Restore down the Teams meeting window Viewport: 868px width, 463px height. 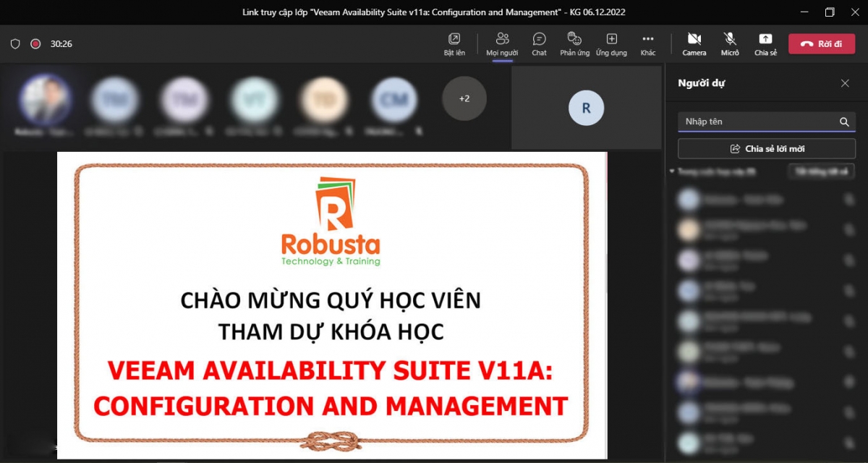tap(830, 12)
